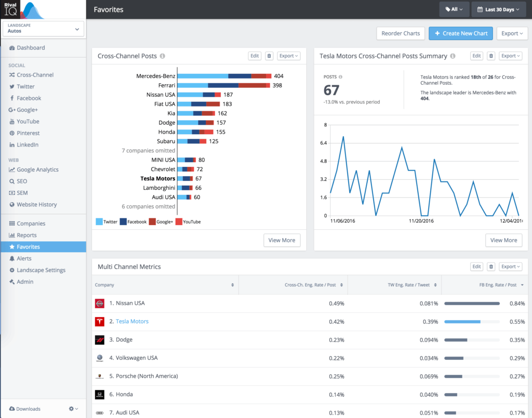Open the settings gear in sidebar footer
Screen dimensions: 532x418
click(73, 409)
